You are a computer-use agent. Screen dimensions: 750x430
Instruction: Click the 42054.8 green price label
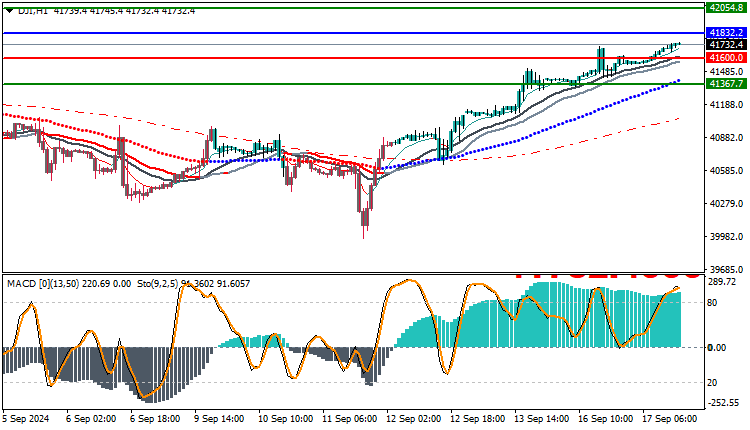(x=726, y=8)
